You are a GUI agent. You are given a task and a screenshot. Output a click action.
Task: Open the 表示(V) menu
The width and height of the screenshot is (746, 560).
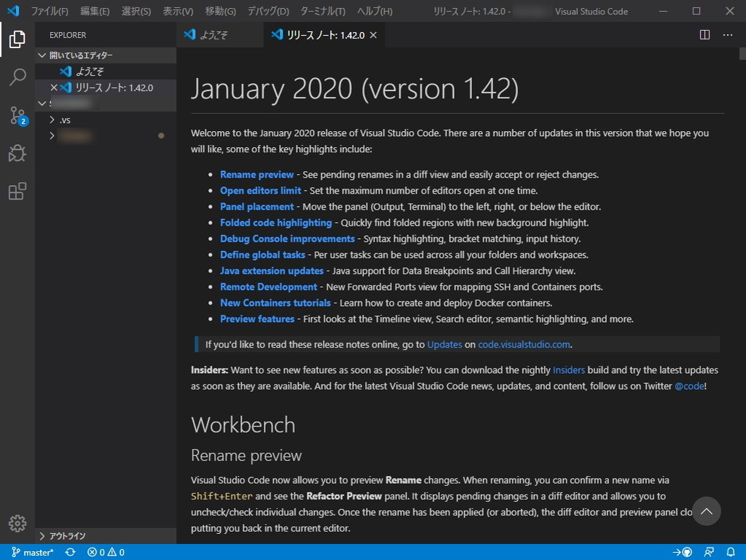(x=178, y=11)
